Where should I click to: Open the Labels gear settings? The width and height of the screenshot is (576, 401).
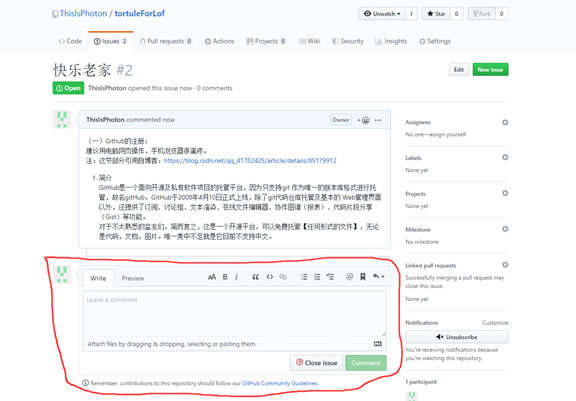click(x=505, y=157)
